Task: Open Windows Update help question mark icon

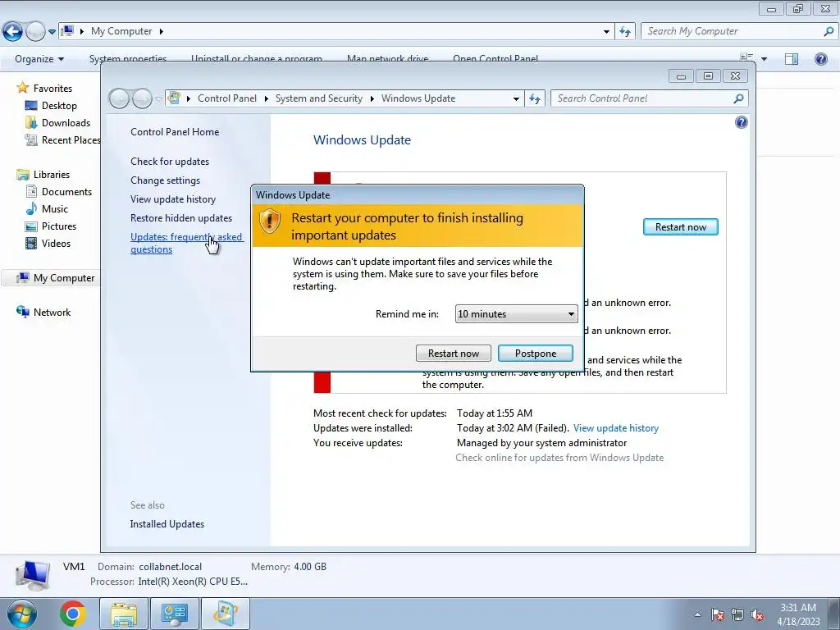Action: (741, 123)
